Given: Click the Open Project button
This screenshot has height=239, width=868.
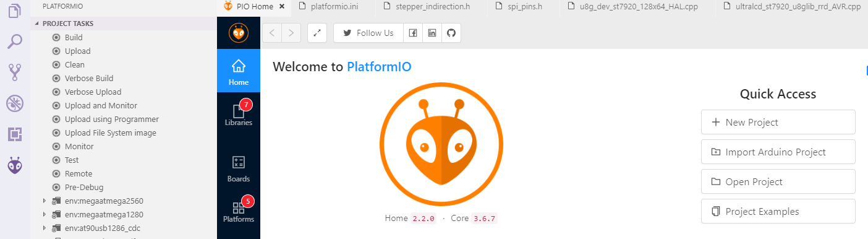Looking at the screenshot, I should (778, 181).
